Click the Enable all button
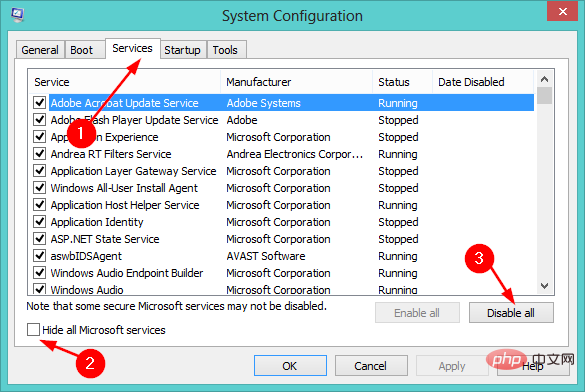This screenshot has width=585, height=392. tap(417, 313)
